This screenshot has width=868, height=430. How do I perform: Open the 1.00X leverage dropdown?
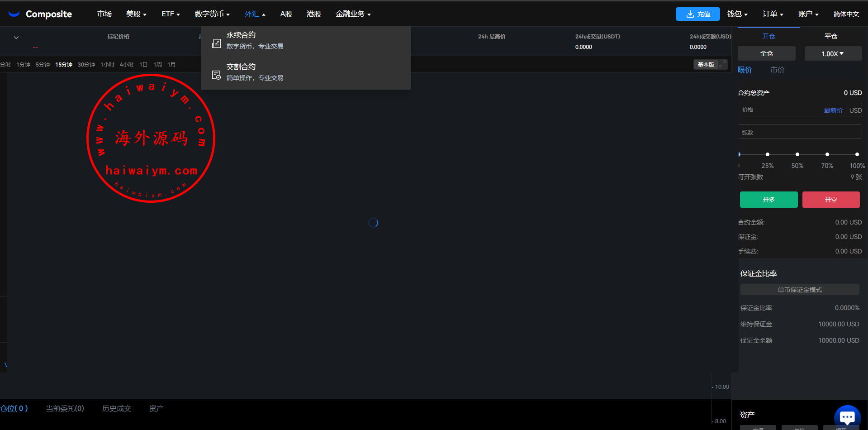coord(833,53)
